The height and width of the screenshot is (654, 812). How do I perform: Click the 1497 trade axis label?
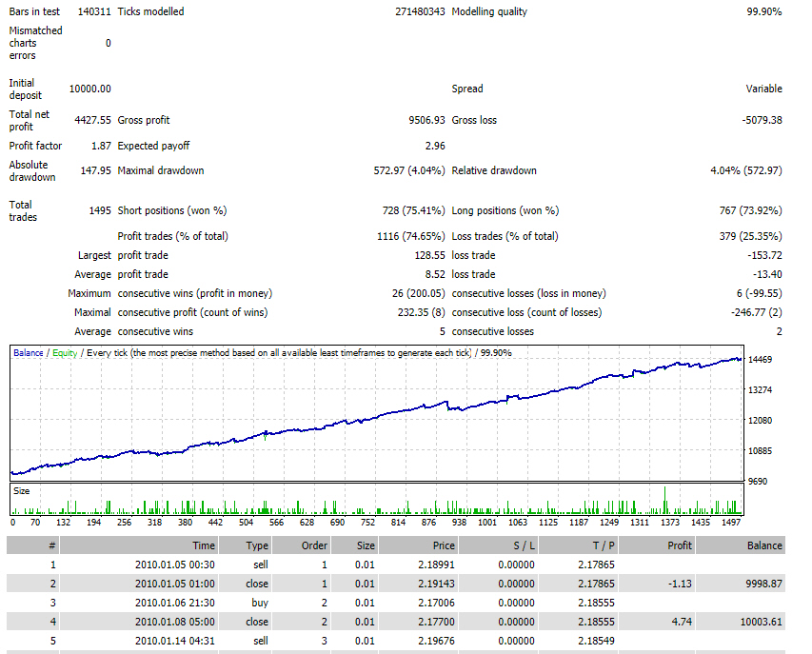pyautogui.click(x=731, y=523)
